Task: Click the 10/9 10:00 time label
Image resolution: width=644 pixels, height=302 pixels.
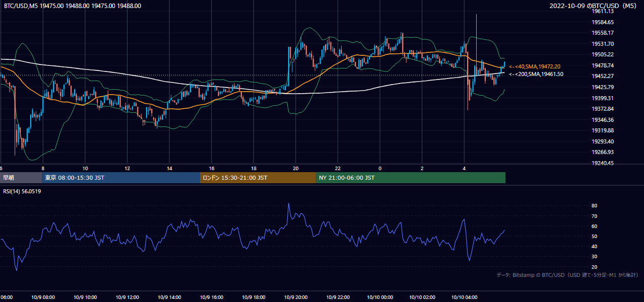Action: (85, 297)
